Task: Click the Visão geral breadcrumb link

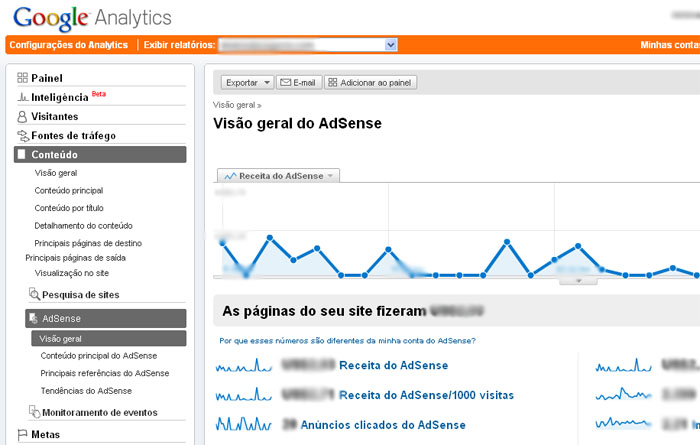Action: [234, 105]
